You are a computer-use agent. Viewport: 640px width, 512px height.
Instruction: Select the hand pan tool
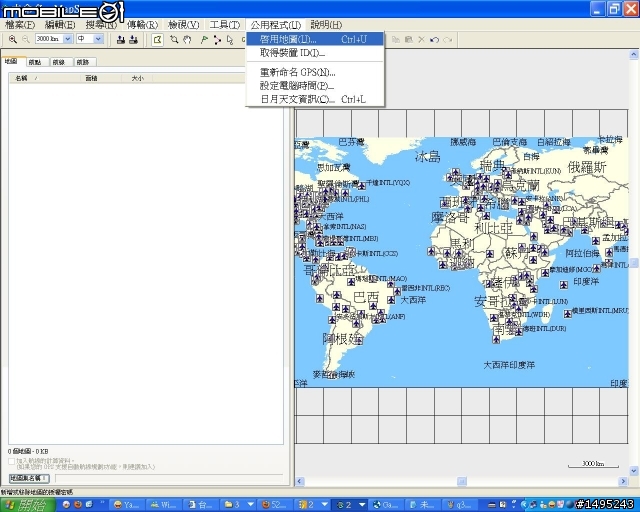point(187,40)
